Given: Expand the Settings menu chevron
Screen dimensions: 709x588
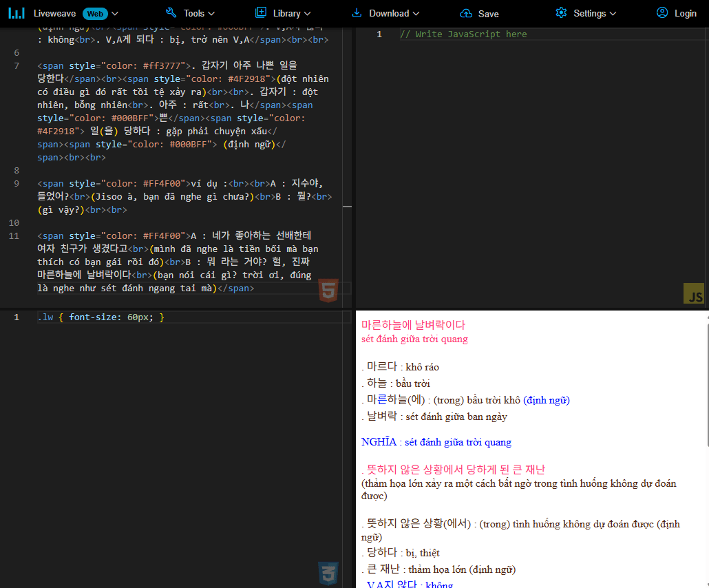Looking at the screenshot, I should [613, 14].
